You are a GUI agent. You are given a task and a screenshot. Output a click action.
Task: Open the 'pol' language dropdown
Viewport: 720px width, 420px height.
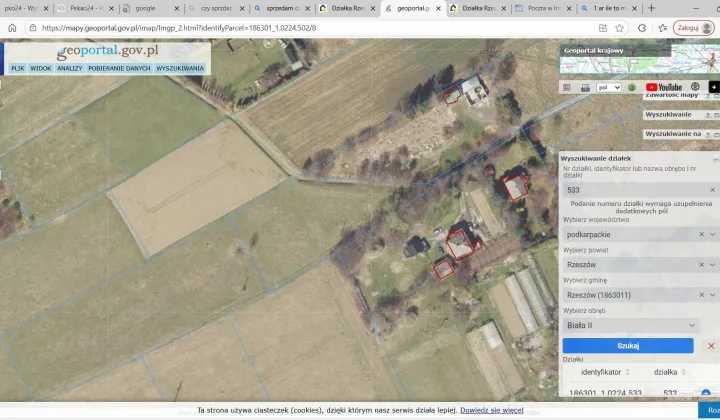coord(608,87)
